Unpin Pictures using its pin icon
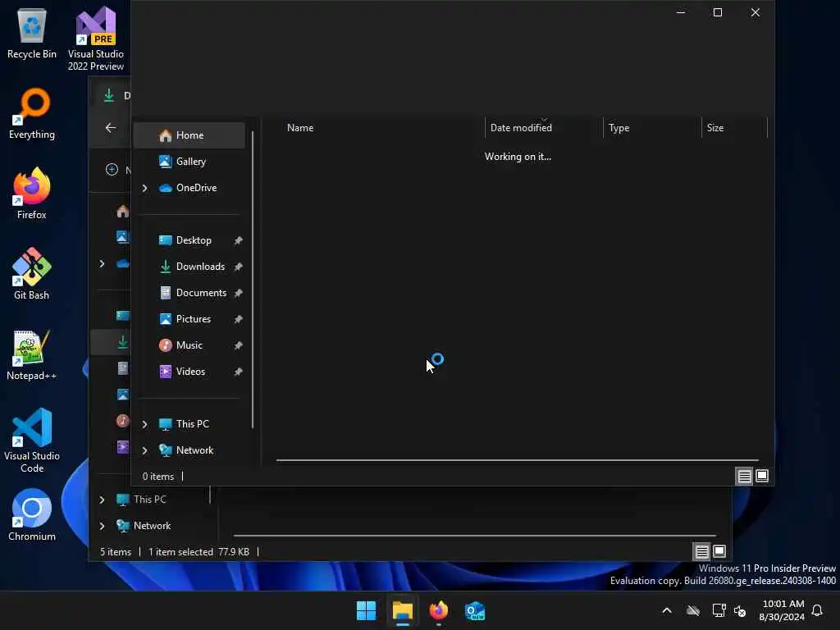This screenshot has height=630, width=840. [239, 319]
